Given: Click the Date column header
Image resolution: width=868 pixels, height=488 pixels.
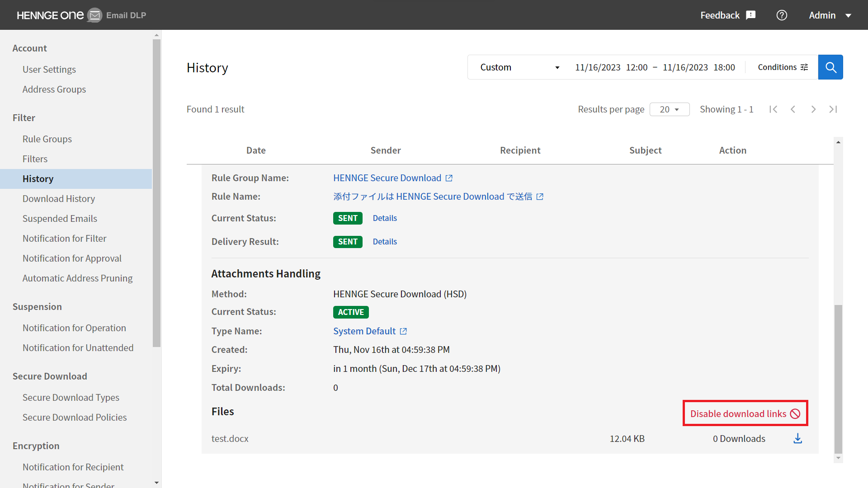Looking at the screenshot, I should click(x=256, y=150).
